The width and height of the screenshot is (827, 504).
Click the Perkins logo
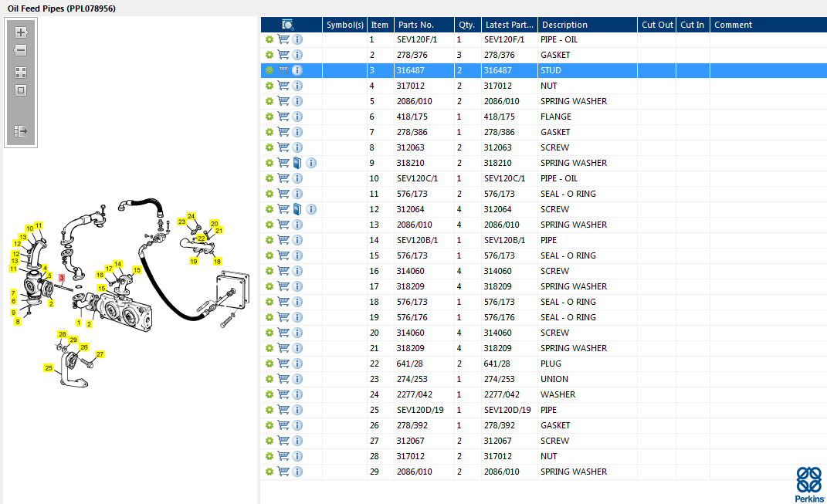click(809, 484)
